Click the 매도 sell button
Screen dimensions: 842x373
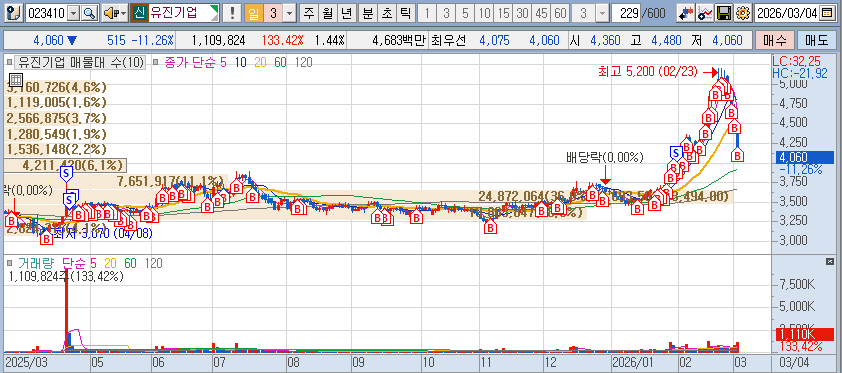[816, 40]
